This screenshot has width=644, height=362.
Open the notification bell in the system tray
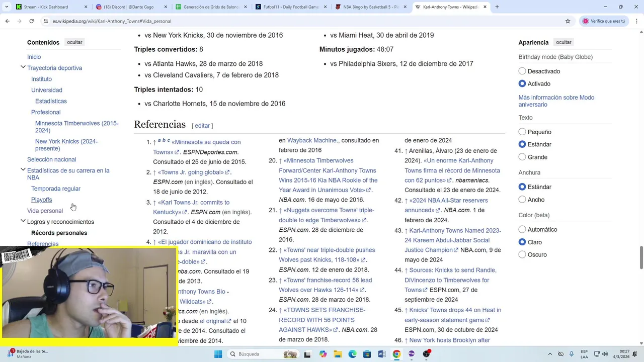[635, 354]
